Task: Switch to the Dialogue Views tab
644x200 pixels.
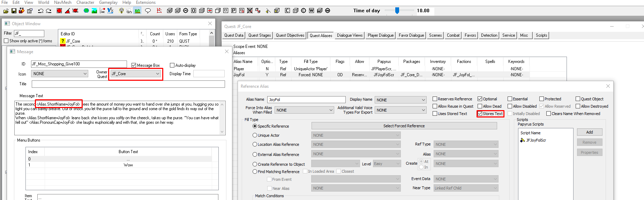Action: tap(350, 35)
